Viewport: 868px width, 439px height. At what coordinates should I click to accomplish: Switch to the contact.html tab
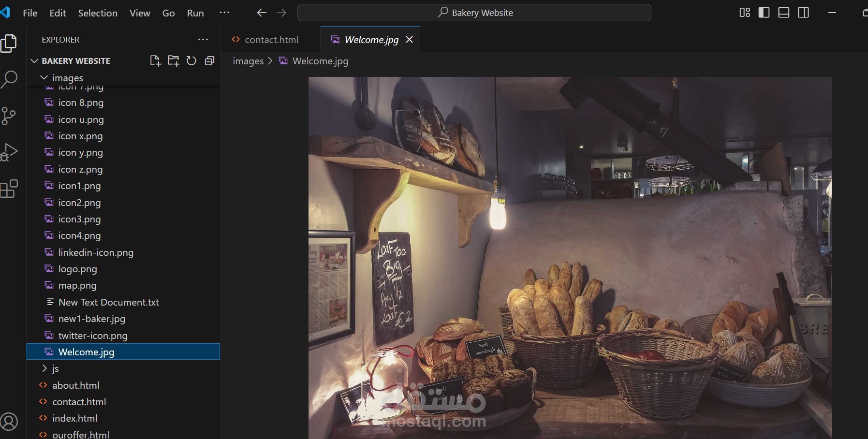click(x=271, y=40)
